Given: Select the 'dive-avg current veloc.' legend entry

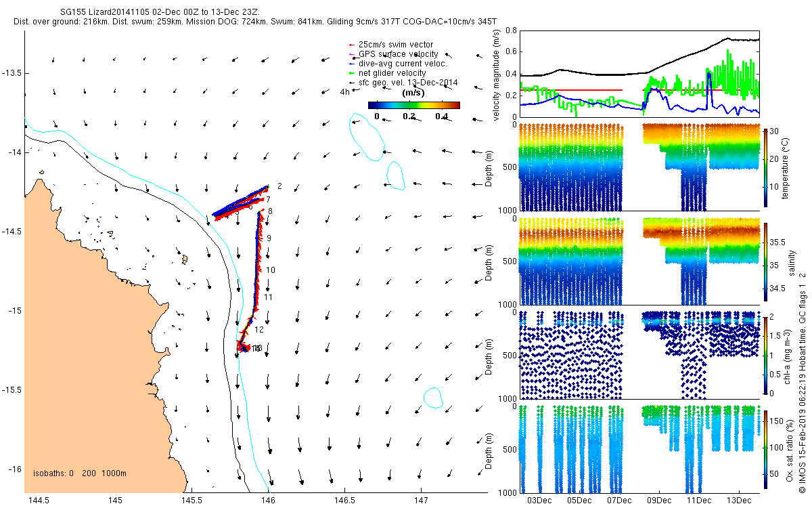Looking at the screenshot, I should pyautogui.click(x=403, y=64).
